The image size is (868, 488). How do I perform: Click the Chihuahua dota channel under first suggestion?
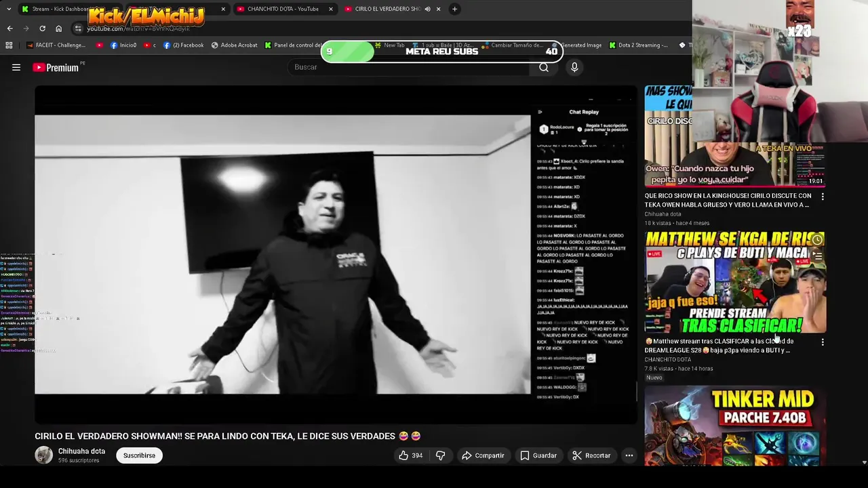pos(663,214)
